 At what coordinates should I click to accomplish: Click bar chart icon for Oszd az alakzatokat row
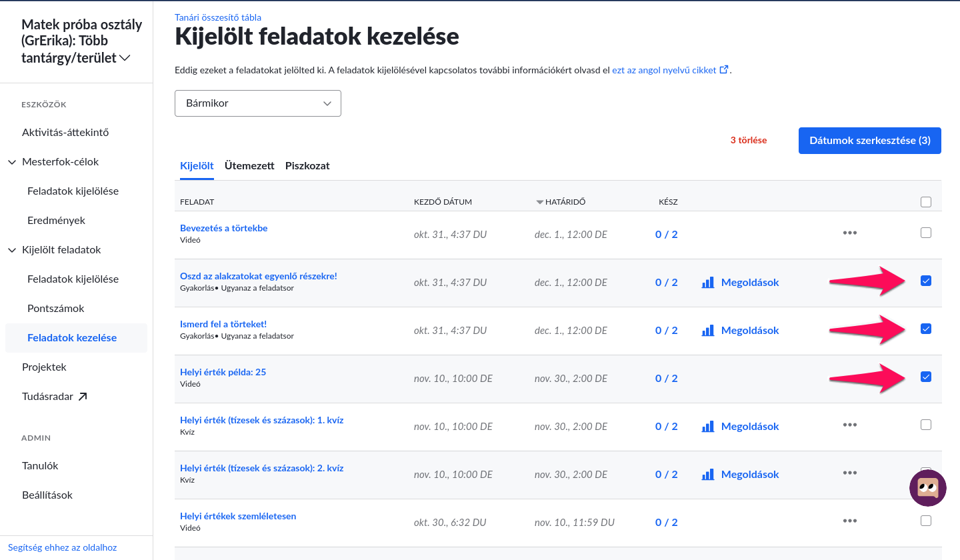708,283
